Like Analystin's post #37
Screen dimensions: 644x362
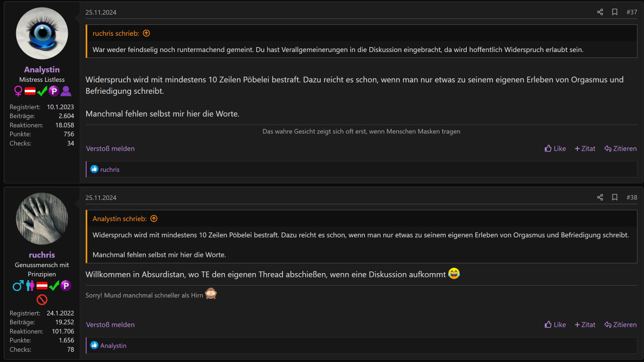click(555, 148)
